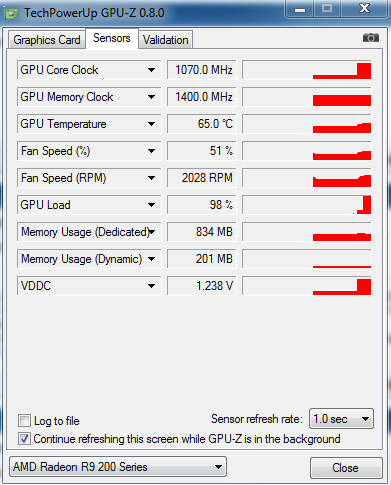Click the GPU Load red history graph
This screenshot has width=391, height=485.
[307, 205]
